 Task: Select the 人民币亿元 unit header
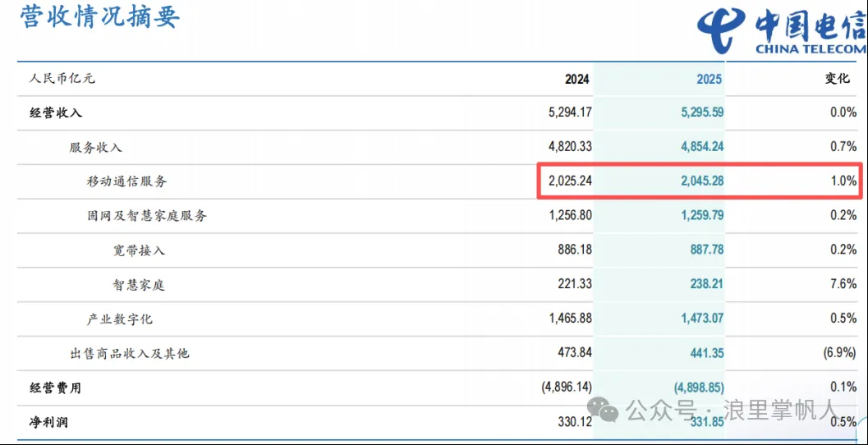62,79
